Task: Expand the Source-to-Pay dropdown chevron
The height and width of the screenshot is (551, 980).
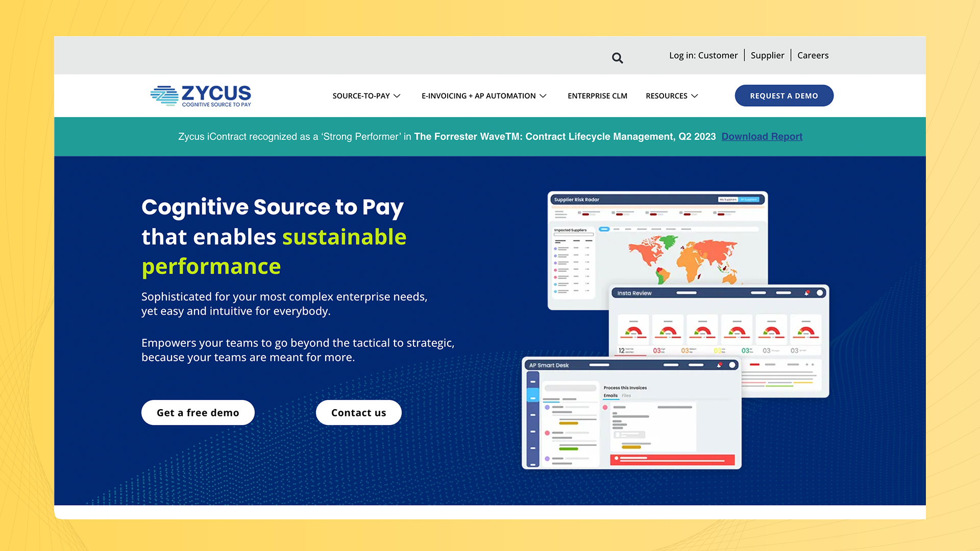Action: point(397,96)
